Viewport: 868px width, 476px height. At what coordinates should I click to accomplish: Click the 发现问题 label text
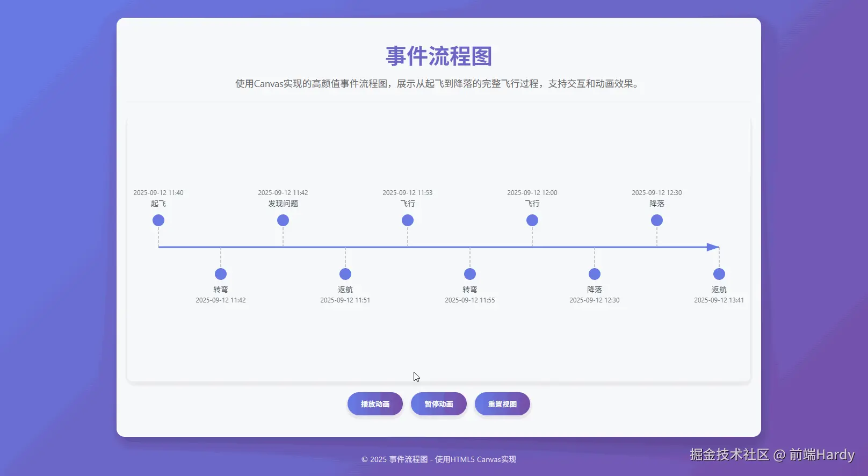click(283, 204)
